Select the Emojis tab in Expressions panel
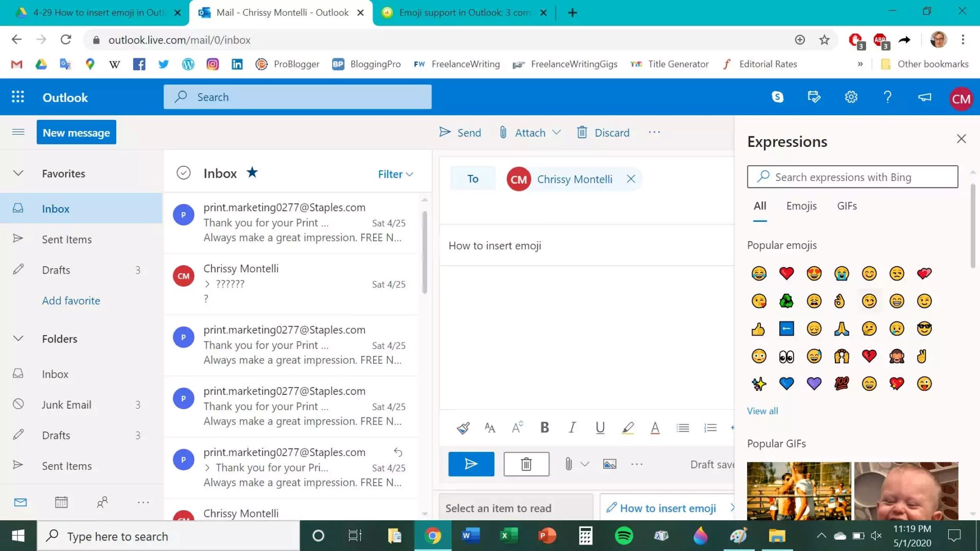Image resolution: width=980 pixels, height=551 pixels. coord(801,205)
